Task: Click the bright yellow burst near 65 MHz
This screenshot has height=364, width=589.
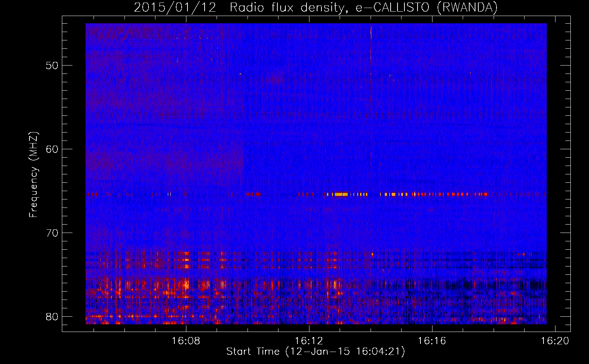Action: (x=341, y=194)
